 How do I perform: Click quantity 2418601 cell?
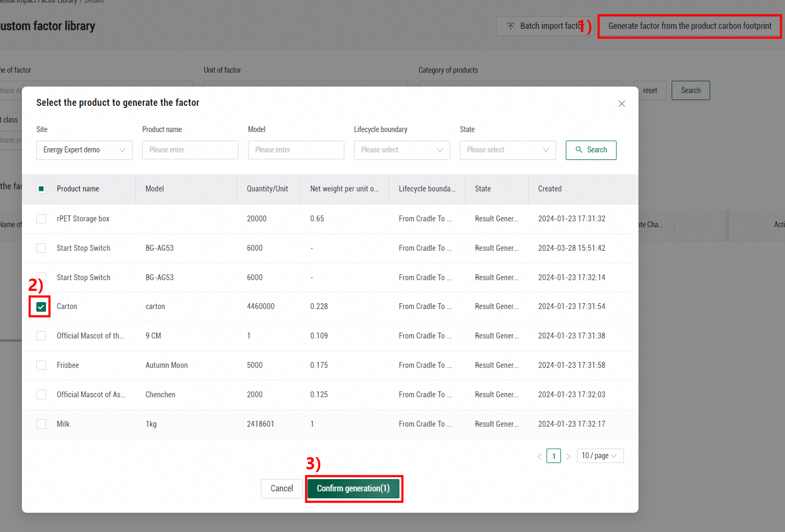260,424
